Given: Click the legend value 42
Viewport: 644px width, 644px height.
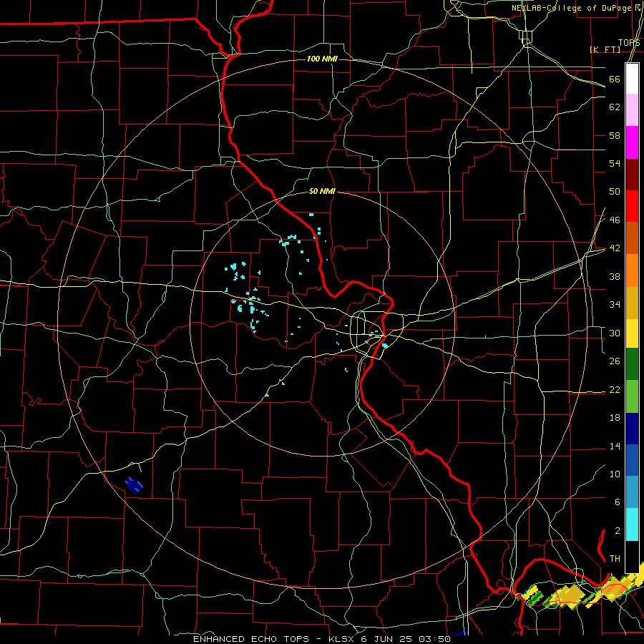Looking at the screenshot, I should 615,248.
